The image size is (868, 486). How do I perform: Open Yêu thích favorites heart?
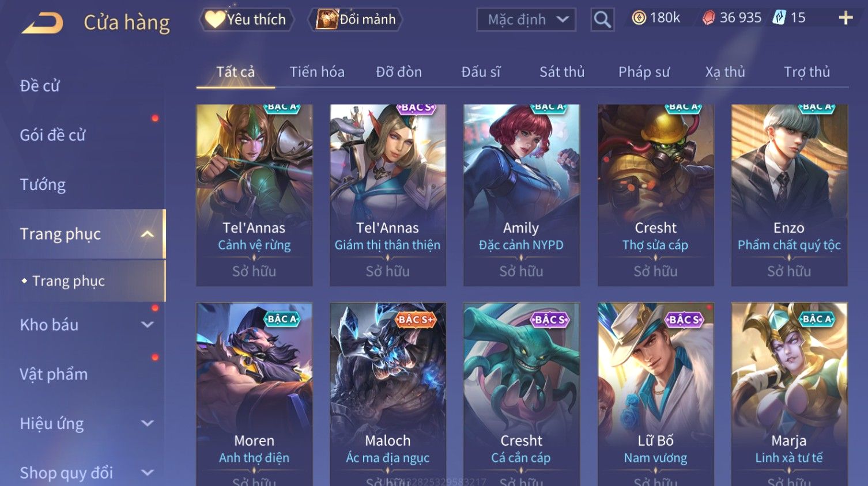(247, 20)
